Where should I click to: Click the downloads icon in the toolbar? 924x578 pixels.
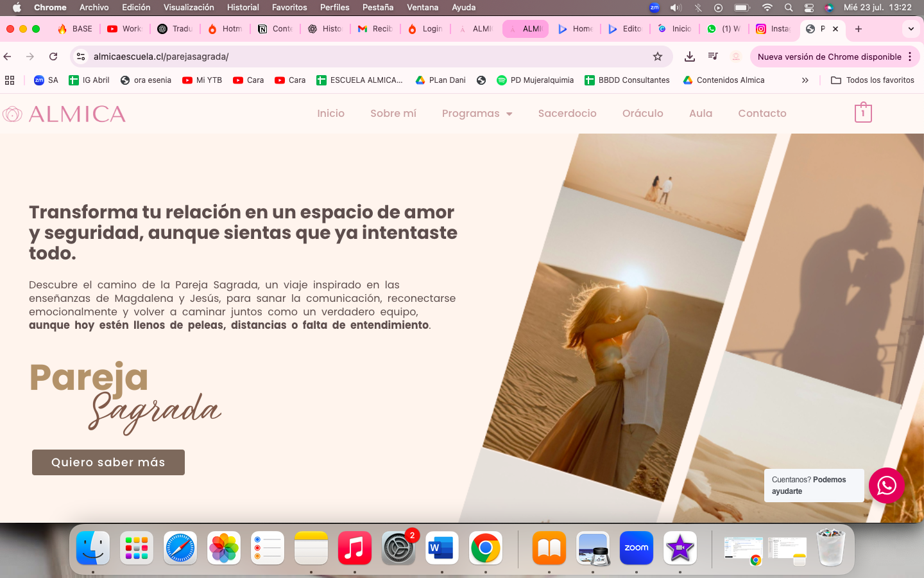point(689,57)
